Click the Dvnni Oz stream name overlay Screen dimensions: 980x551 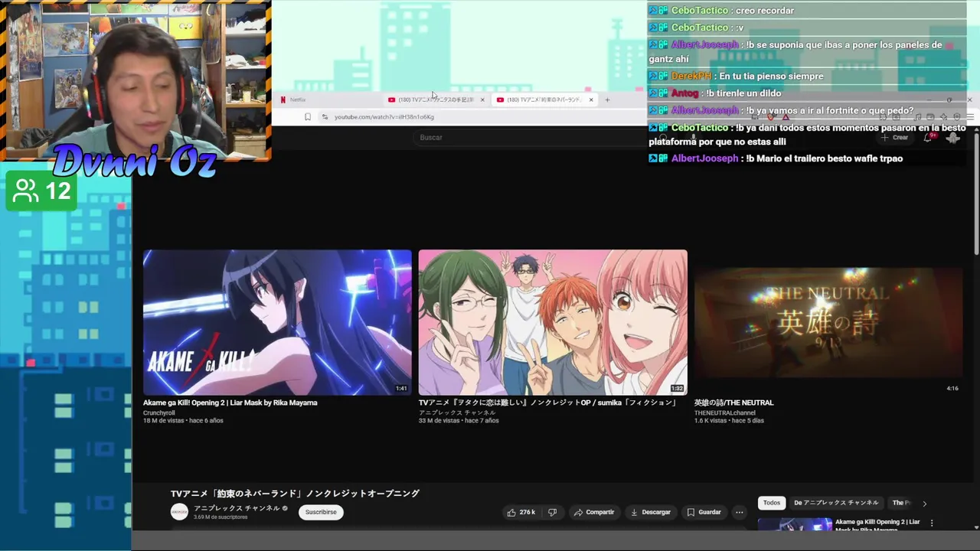click(x=135, y=161)
